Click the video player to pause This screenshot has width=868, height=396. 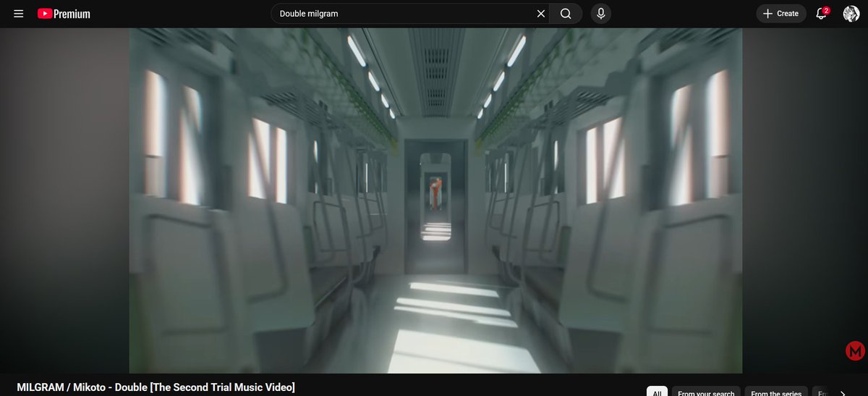coord(435,201)
